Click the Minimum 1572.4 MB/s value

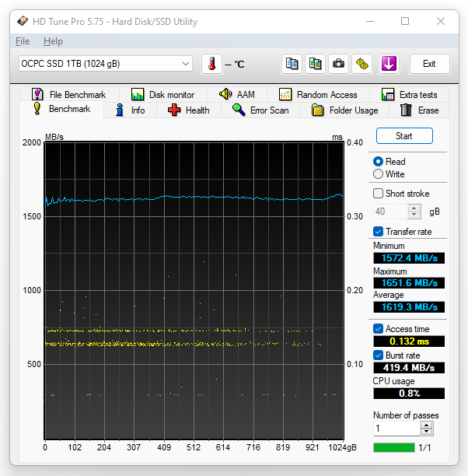(409, 258)
